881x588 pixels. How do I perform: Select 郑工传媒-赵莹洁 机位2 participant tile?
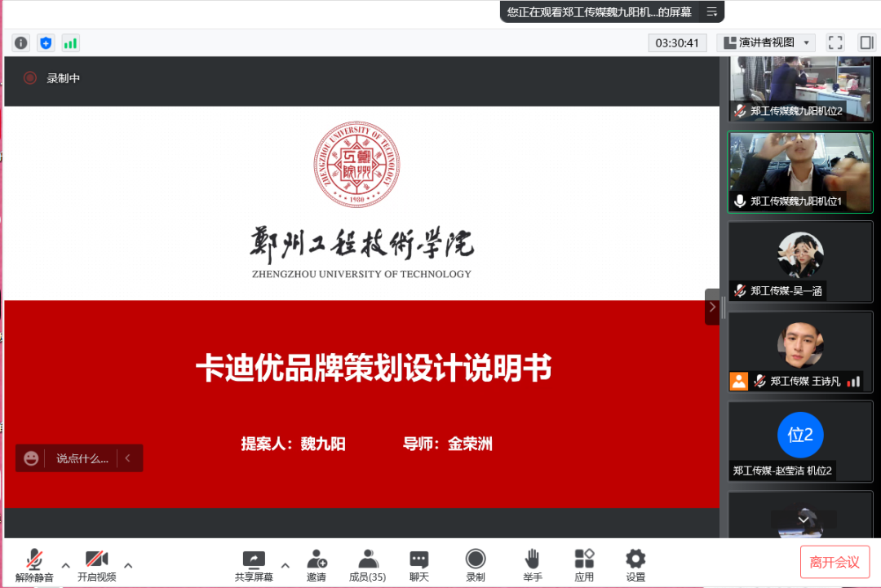[x=800, y=441]
